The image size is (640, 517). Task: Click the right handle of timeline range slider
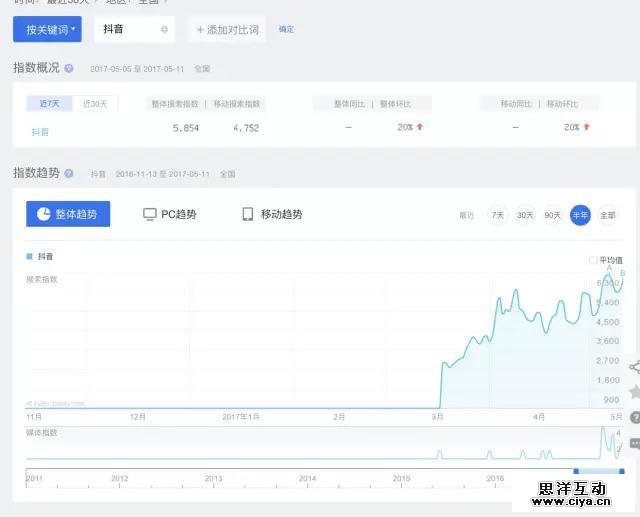[622, 470]
